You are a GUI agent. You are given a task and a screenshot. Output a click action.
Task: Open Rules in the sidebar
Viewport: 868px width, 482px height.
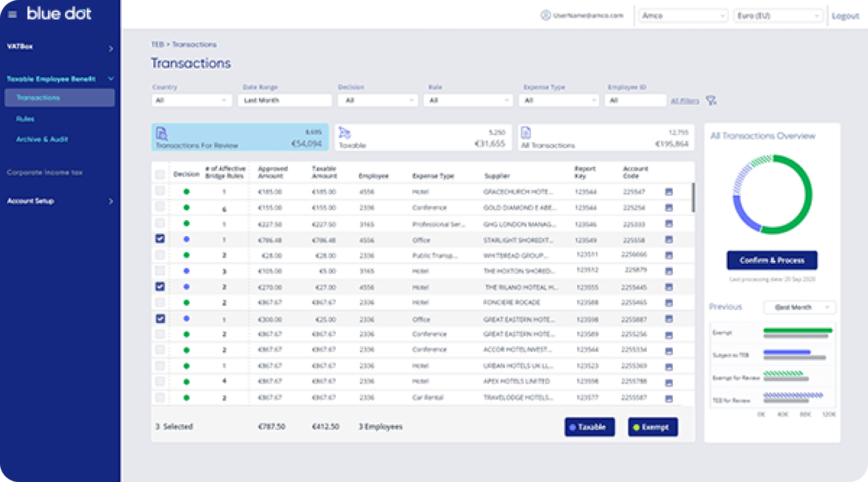tap(25, 119)
